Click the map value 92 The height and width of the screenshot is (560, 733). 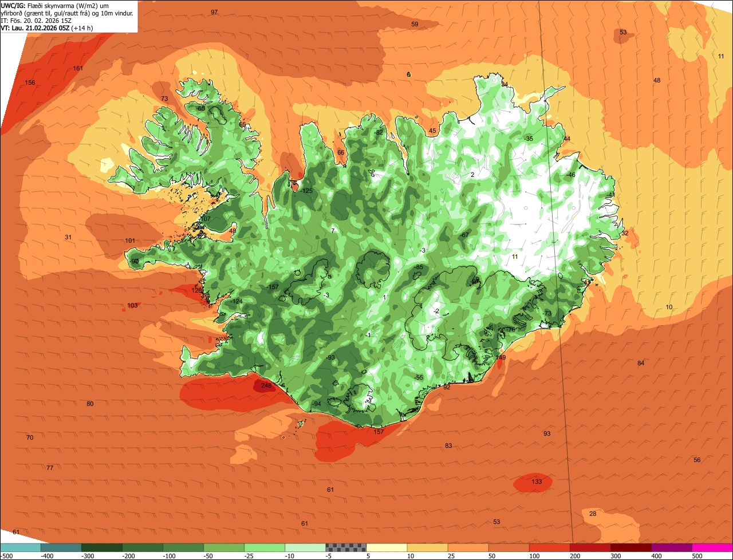click(447, 387)
